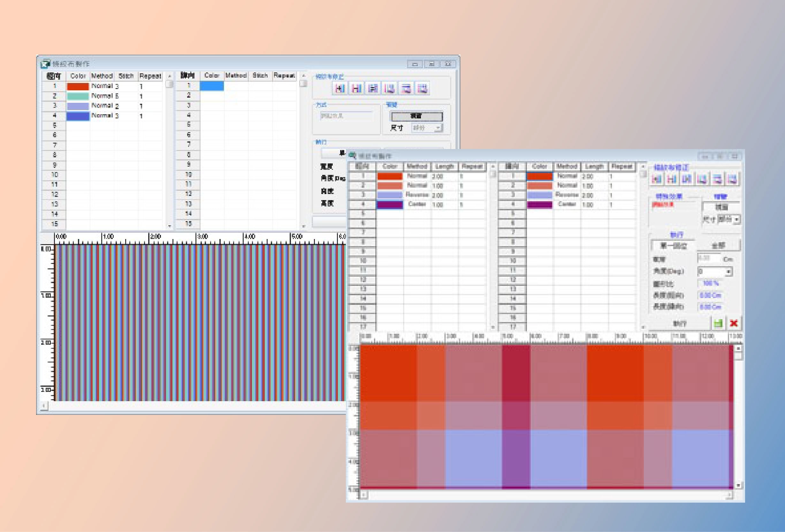Select the purple swatch in front window's left table
The height and width of the screenshot is (532, 785).
(390, 205)
